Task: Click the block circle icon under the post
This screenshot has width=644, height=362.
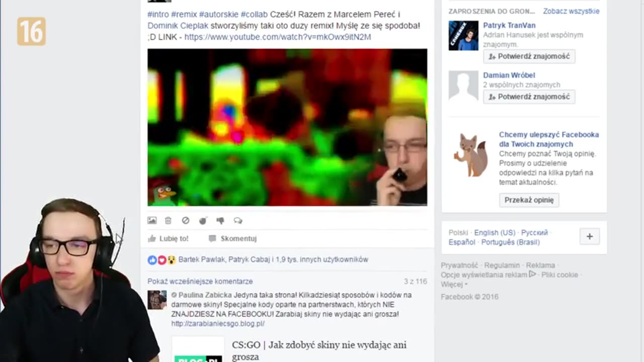Action: click(185, 220)
